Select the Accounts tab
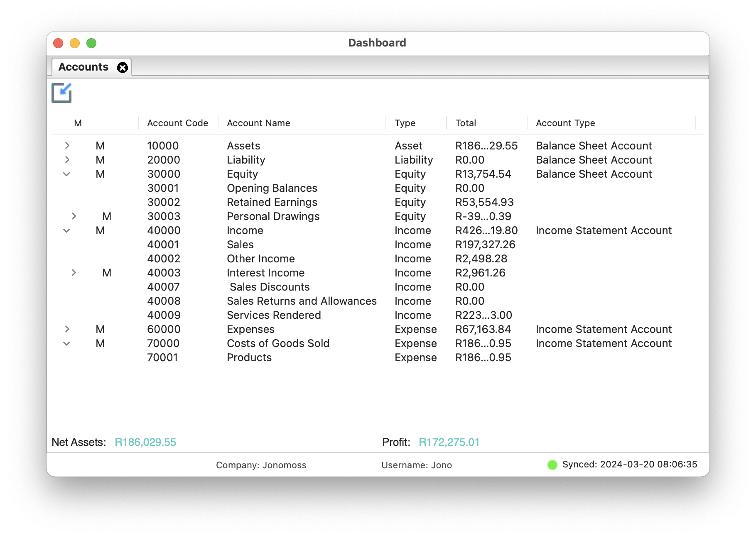Screen dimensions: 756x538 [91, 67]
